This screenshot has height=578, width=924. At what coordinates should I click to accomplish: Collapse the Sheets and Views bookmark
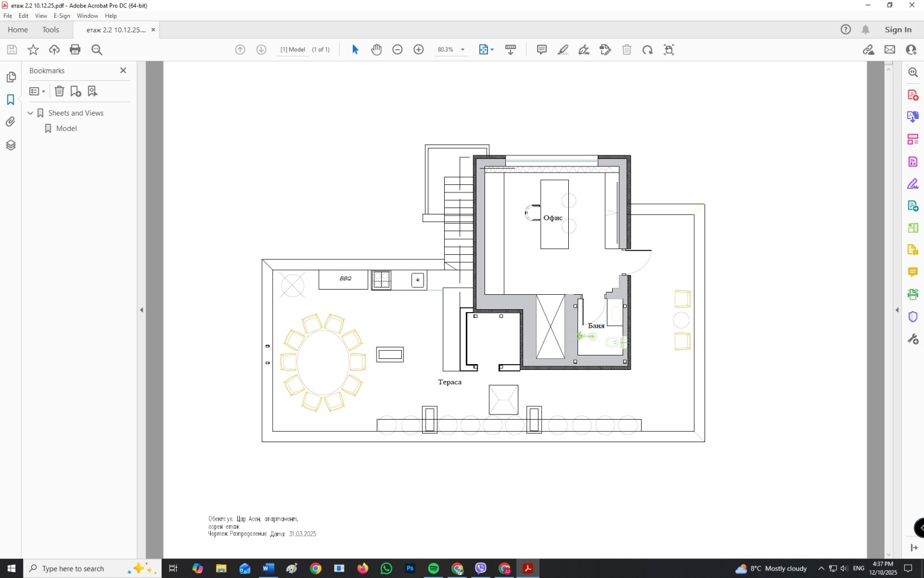(31, 113)
